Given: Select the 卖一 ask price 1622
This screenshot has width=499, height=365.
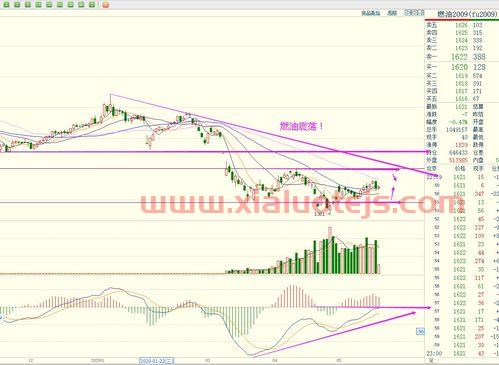Looking at the screenshot, I should coord(459,57).
